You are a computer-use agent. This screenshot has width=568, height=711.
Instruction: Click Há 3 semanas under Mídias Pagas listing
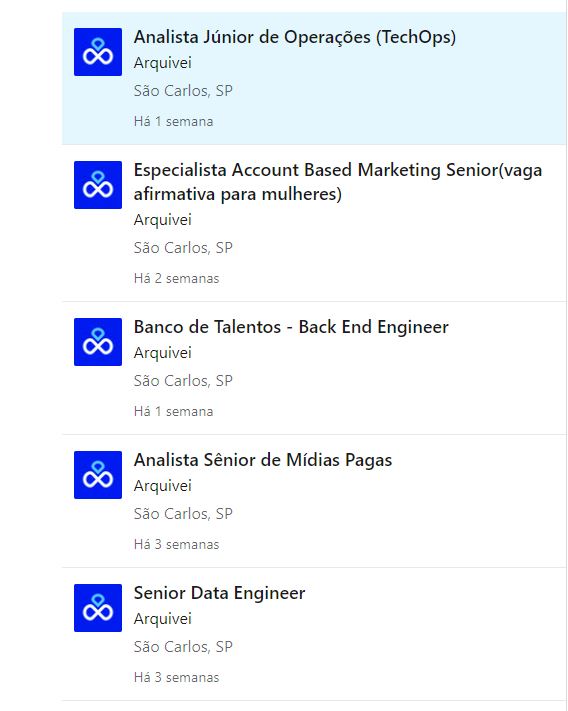[176, 544]
